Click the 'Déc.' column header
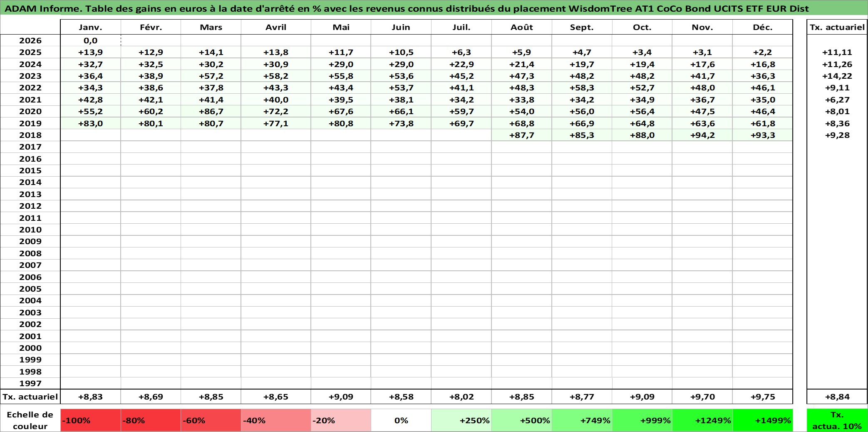Image resolution: width=868 pixels, height=432 pixels. (762, 27)
